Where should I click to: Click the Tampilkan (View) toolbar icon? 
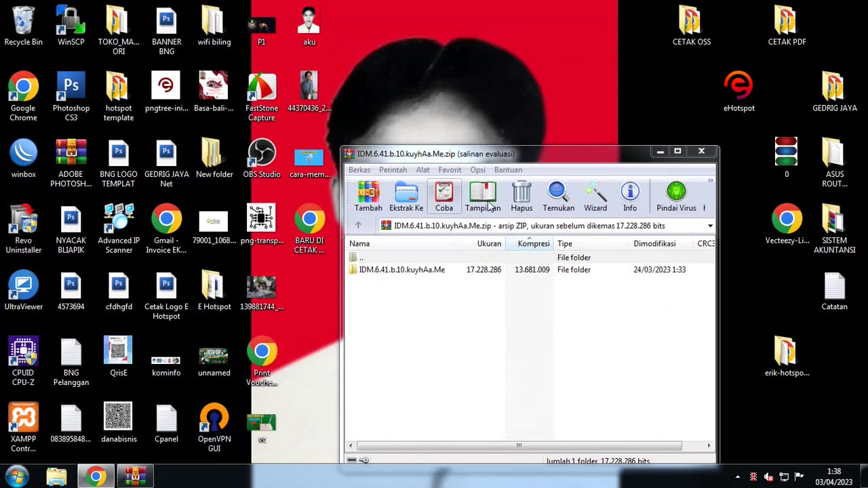[483, 197]
